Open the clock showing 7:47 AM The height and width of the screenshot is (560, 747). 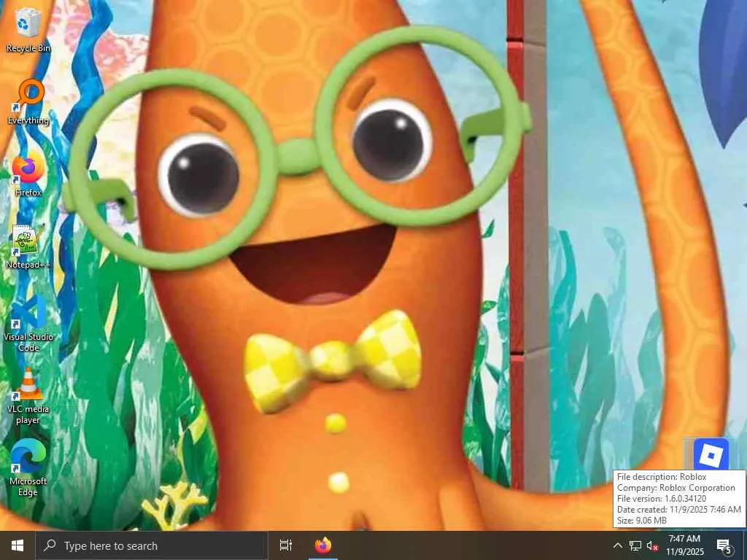click(x=684, y=545)
